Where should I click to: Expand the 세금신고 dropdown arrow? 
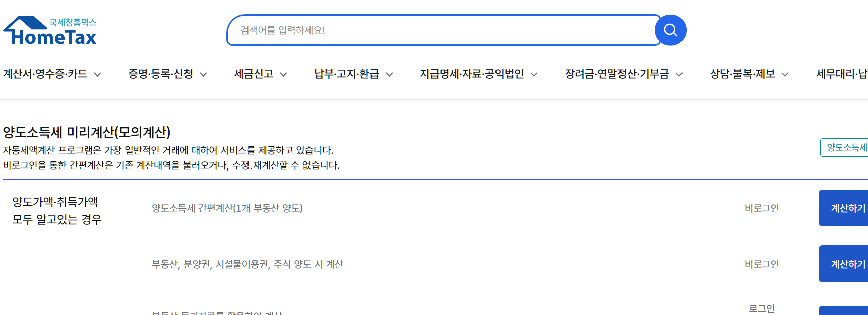(x=284, y=74)
